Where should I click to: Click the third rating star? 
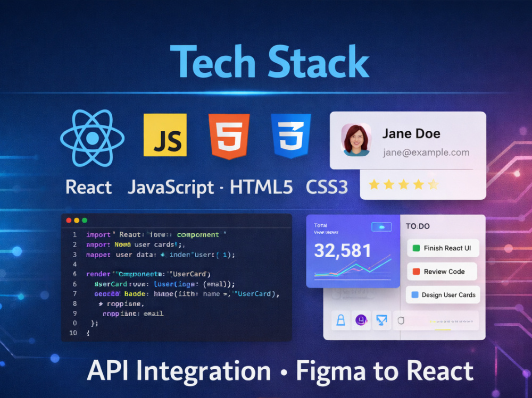(404, 185)
